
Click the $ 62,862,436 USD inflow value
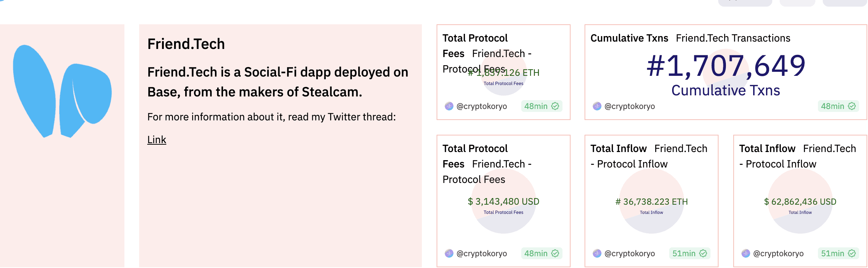(x=800, y=202)
